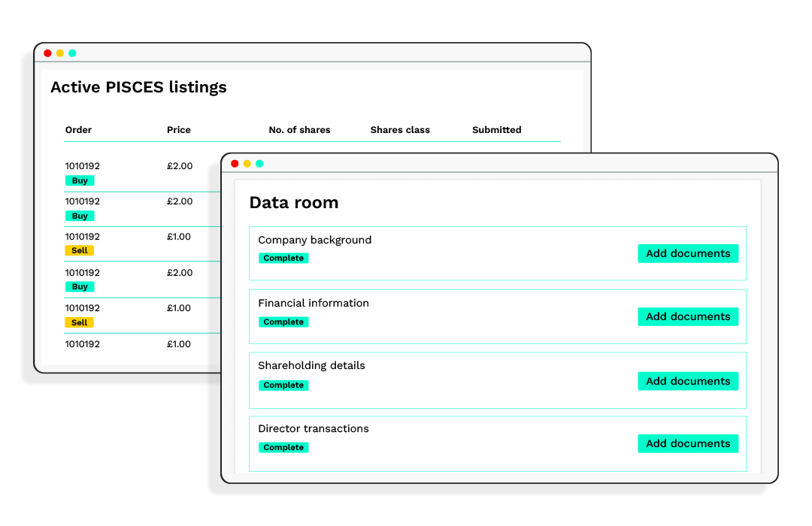Select the No. of shares column header
The image size is (812, 526).
point(299,130)
